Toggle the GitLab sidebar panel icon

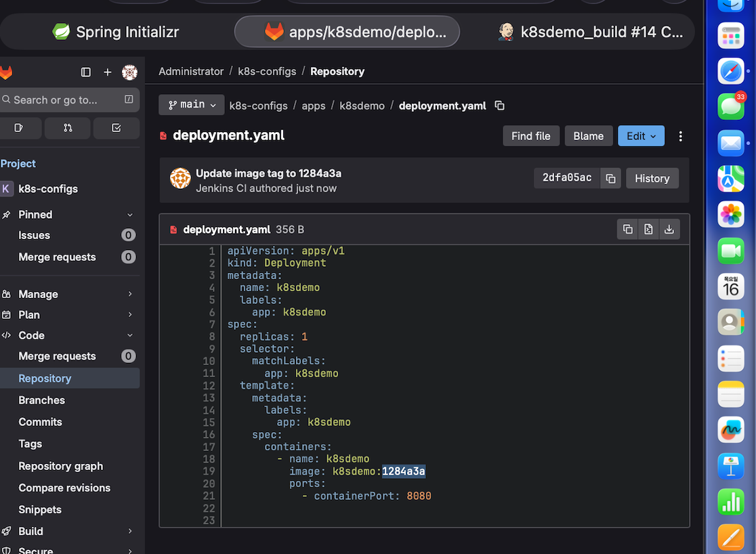coord(86,72)
